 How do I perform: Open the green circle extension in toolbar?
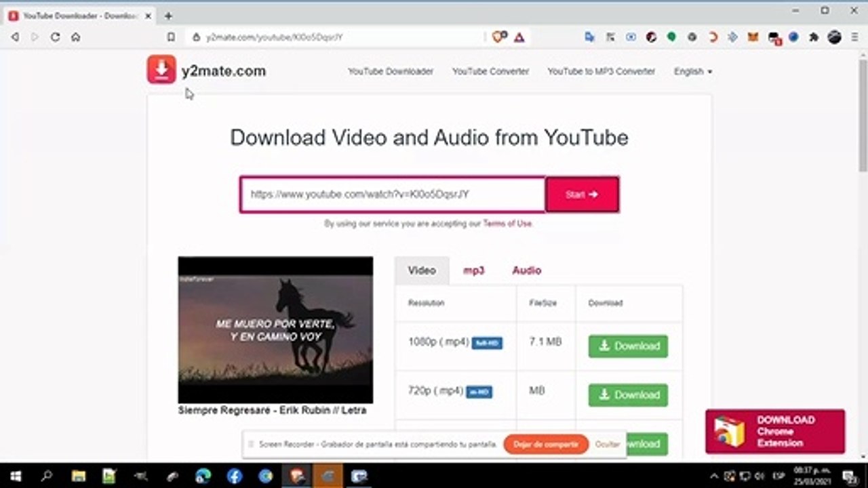click(671, 37)
